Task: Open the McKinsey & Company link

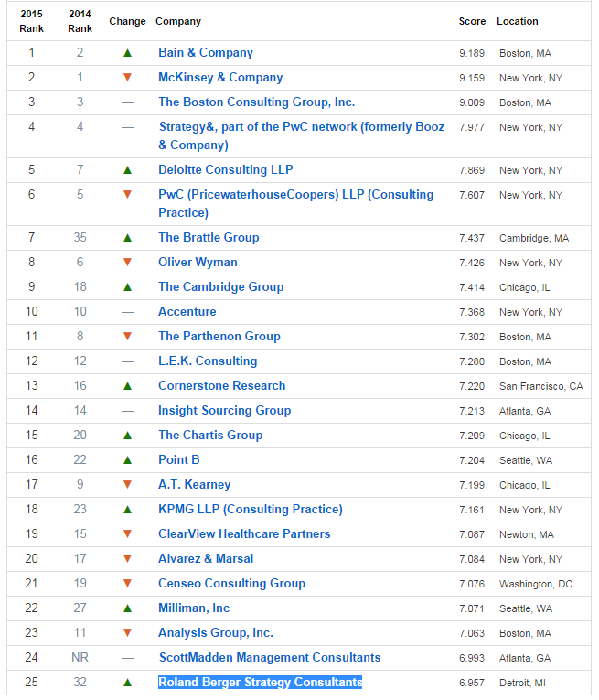Action: pos(220,77)
